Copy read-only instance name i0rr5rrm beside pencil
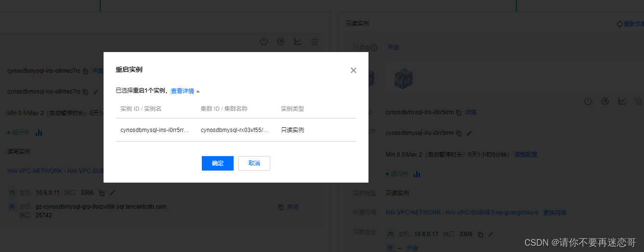 click(x=459, y=133)
